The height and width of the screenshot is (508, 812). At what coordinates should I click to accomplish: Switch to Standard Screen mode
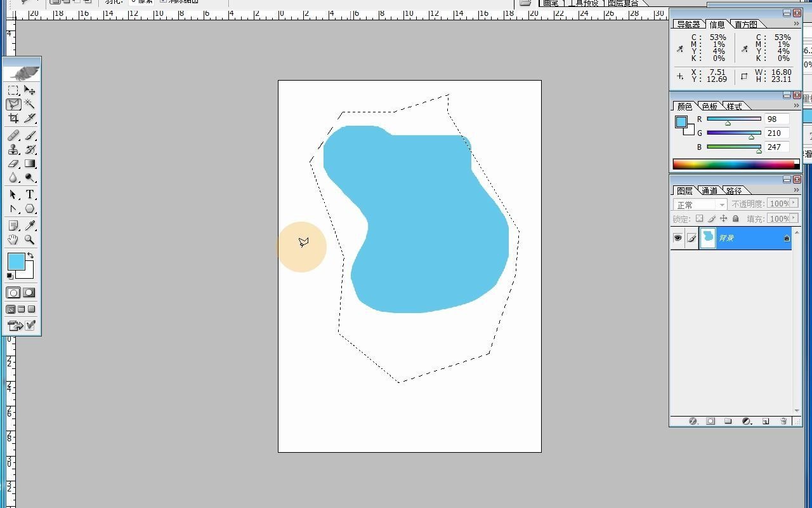click(11, 309)
